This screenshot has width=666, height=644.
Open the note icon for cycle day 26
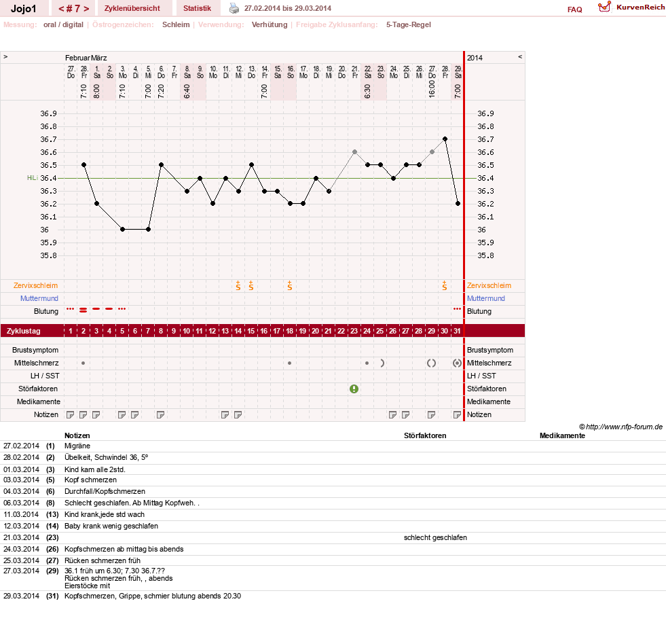pyautogui.click(x=393, y=414)
